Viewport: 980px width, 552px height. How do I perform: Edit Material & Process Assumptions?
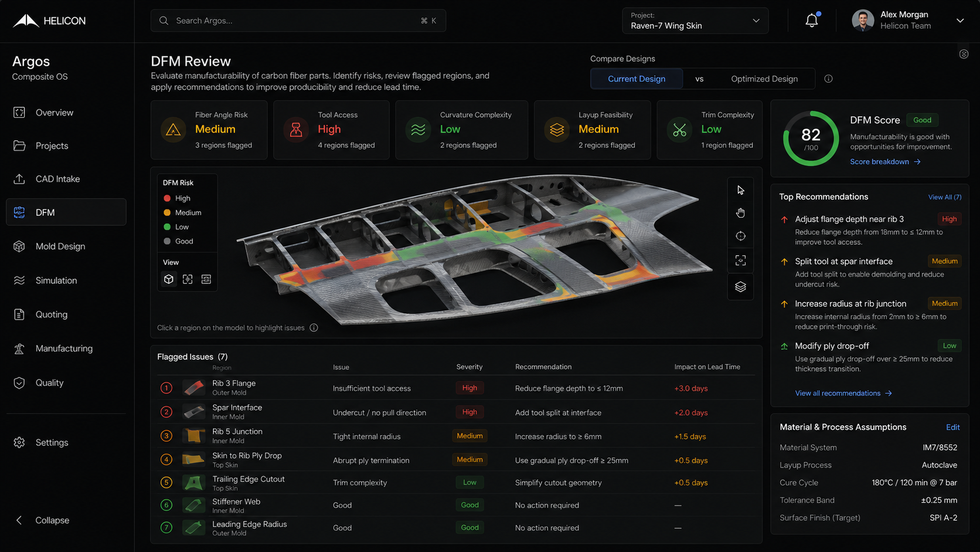pos(952,427)
